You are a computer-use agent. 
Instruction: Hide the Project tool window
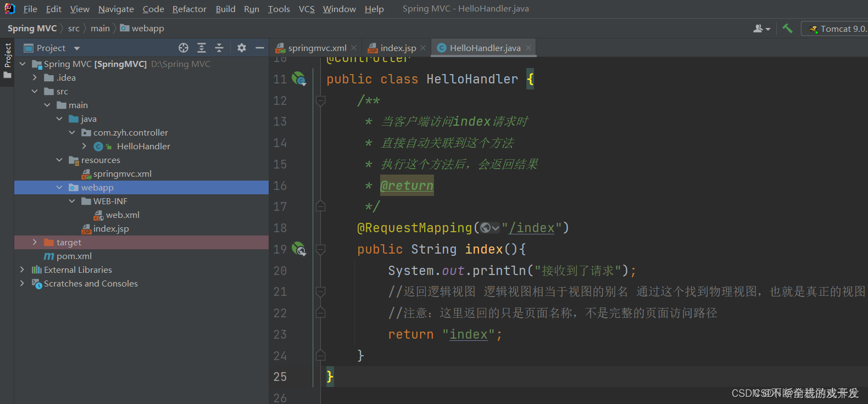click(x=260, y=48)
